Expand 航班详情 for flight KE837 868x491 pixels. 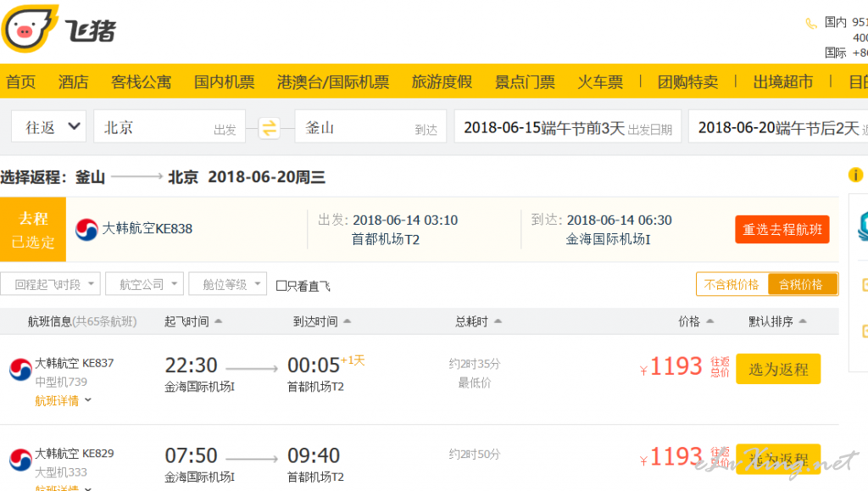pos(63,401)
